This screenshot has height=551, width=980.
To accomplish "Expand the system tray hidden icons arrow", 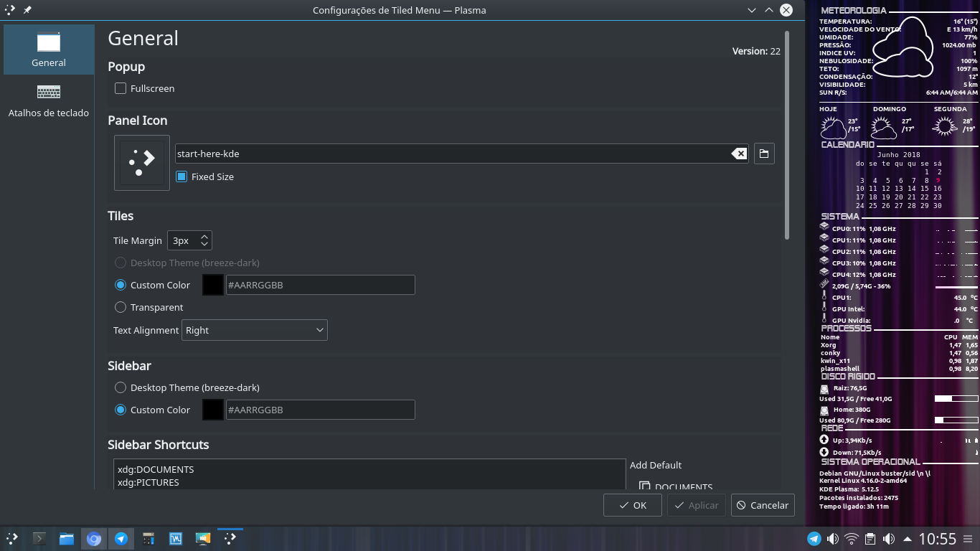I will coord(908,538).
